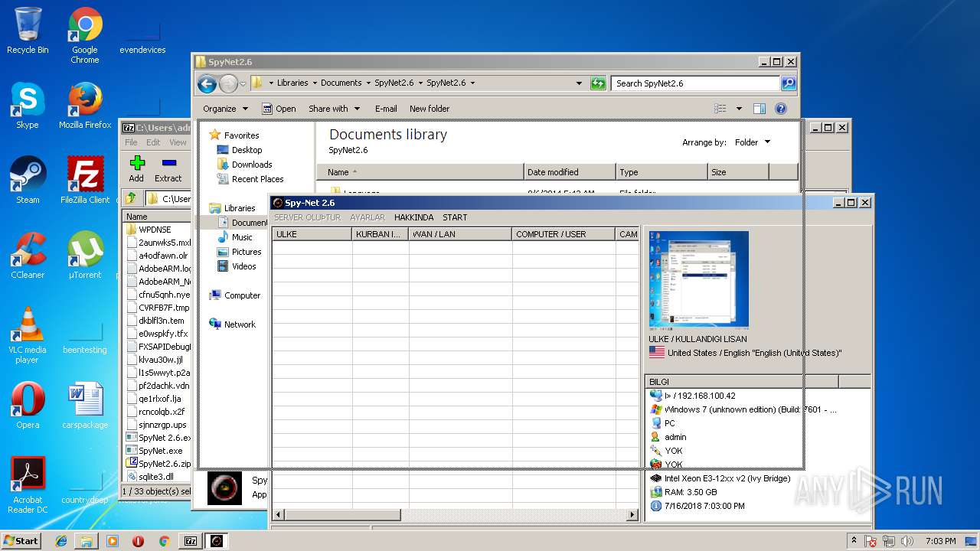This screenshot has width=980, height=551.
Task: Open the Recycle Bin desktop icon
Action: [28, 31]
